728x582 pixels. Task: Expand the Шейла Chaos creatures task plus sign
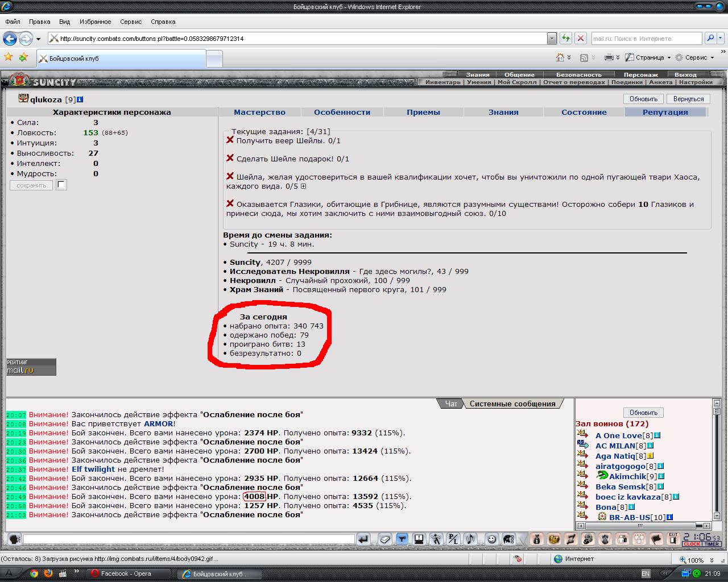tap(303, 186)
